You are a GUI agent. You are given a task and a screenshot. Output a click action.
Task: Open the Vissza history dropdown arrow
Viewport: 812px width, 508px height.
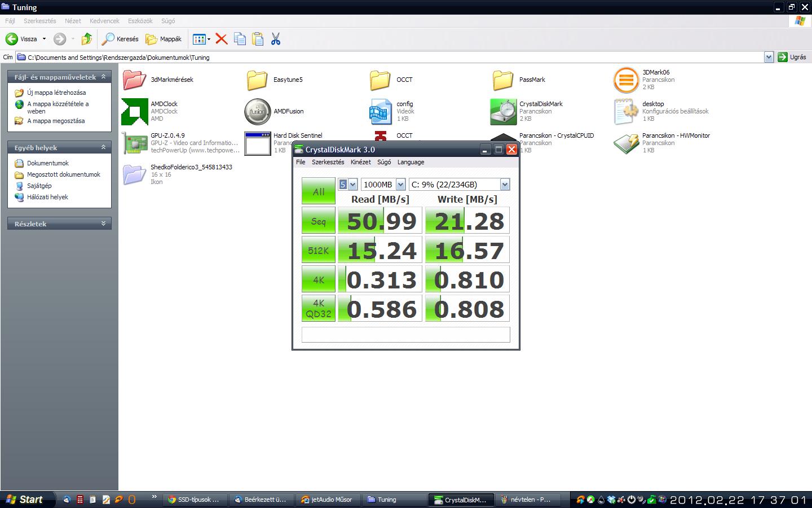pos(44,39)
